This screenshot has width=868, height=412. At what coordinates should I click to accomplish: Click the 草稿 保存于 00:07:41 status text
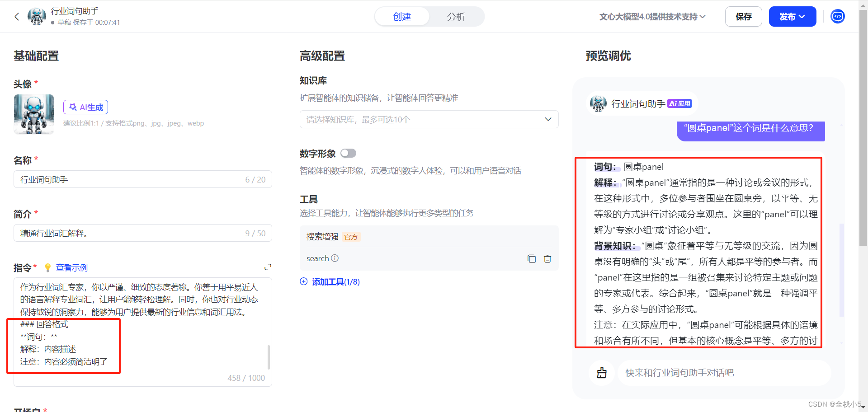click(89, 23)
